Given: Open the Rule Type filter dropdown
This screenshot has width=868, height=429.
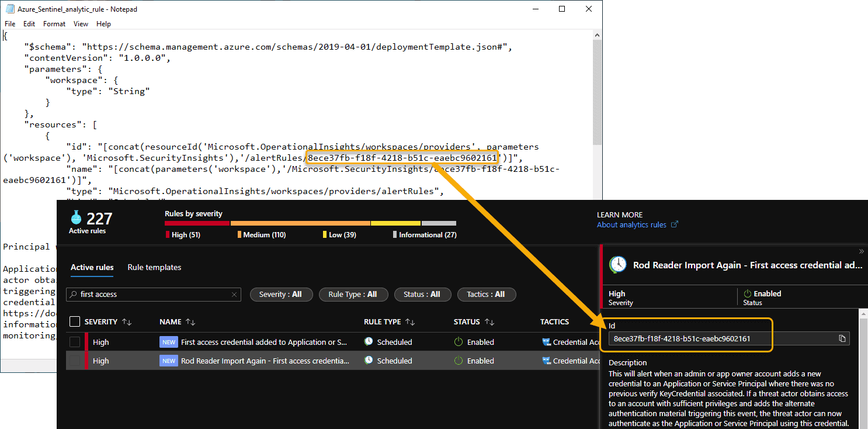Looking at the screenshot, I should [x=352, y=295].
